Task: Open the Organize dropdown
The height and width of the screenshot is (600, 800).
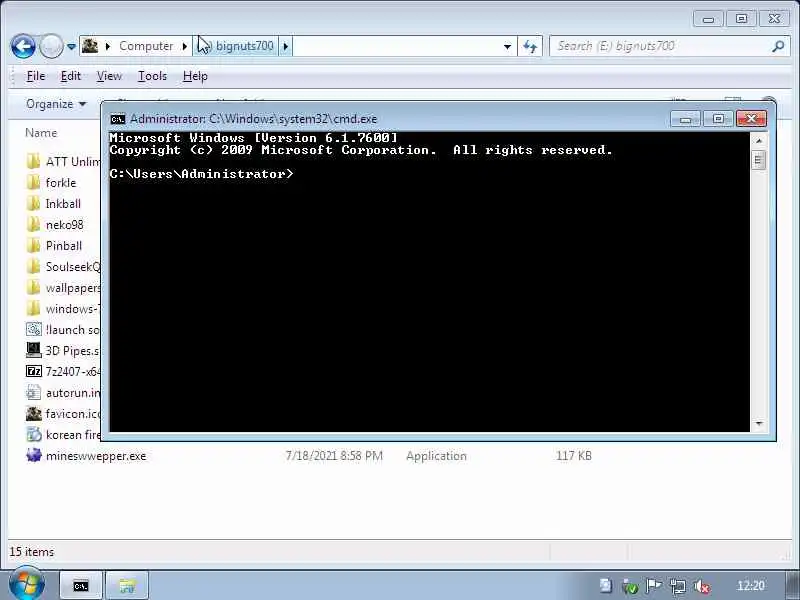Action: (56, 104)
